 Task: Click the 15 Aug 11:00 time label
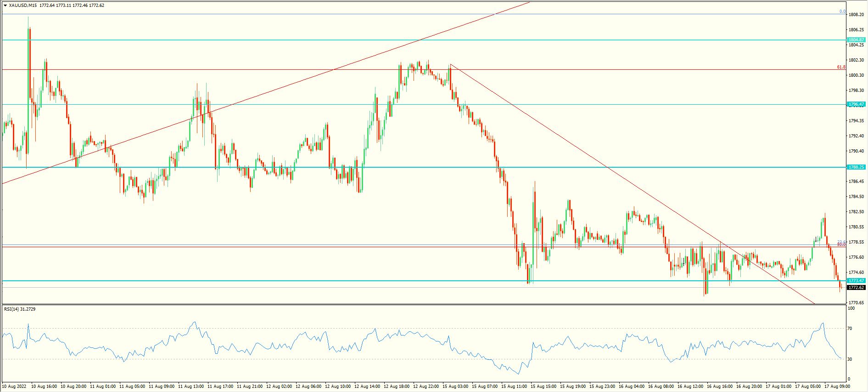click(514, 386)
